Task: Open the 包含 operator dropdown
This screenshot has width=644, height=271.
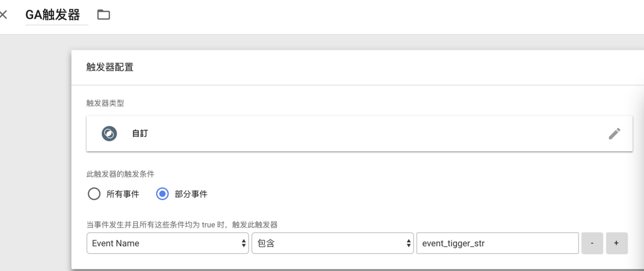Action: (333, 243)
